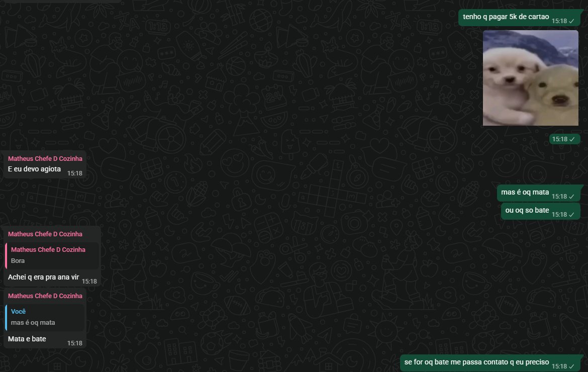588x372 pixels.
Task: Click sender name above "Mata e bate" bubble
Action: [x=45, y=296]
